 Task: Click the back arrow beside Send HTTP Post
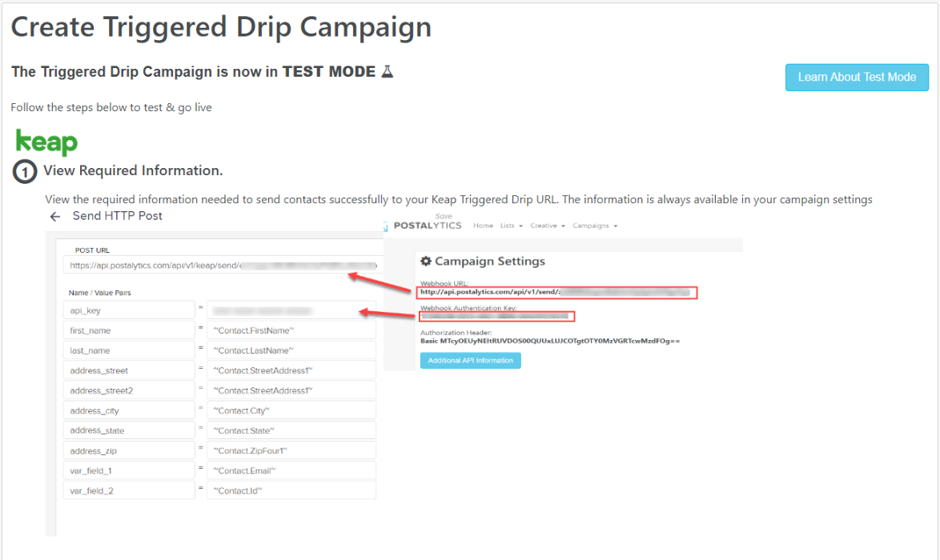coord(55,217)
